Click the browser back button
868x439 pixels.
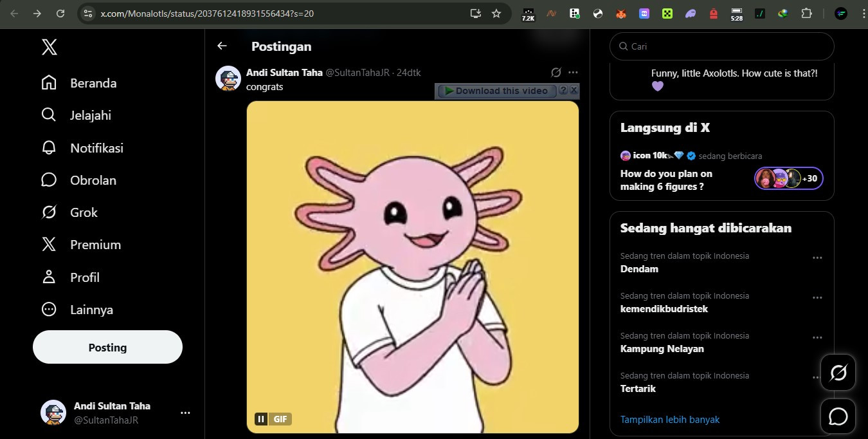14,13
